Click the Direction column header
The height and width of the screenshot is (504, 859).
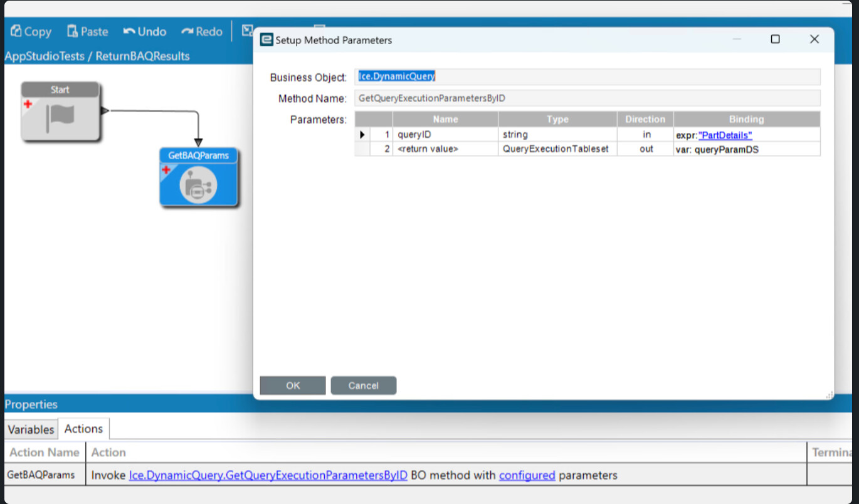pyautogui.click(x=645, y=119)
